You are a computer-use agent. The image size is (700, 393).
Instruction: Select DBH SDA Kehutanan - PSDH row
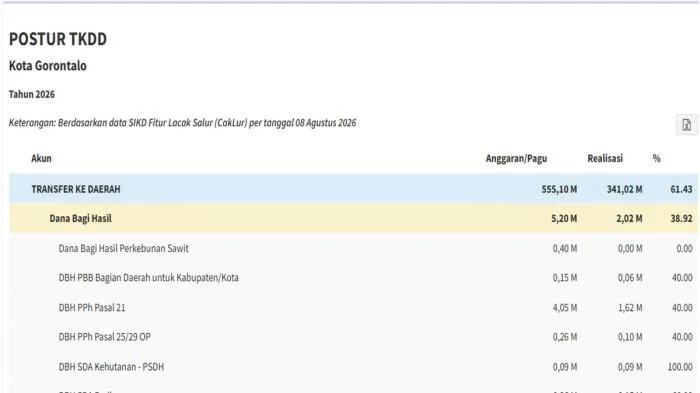(x=353, y=367)
